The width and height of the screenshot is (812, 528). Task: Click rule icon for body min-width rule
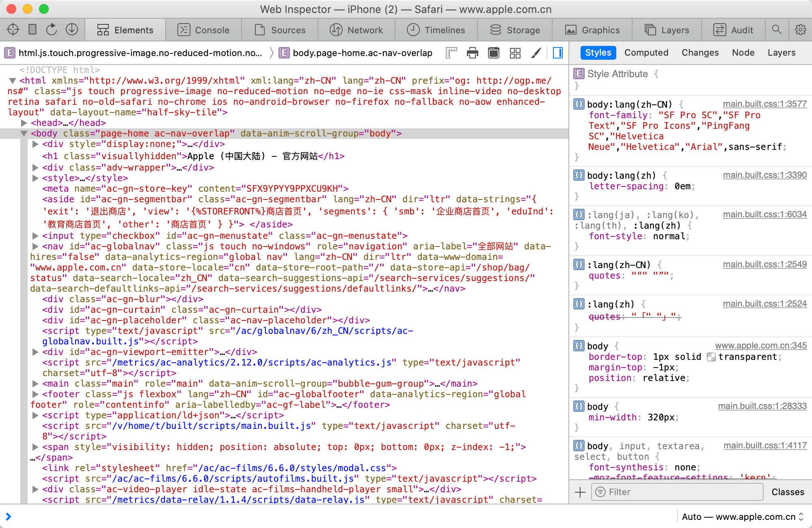[x=579, y=406]
